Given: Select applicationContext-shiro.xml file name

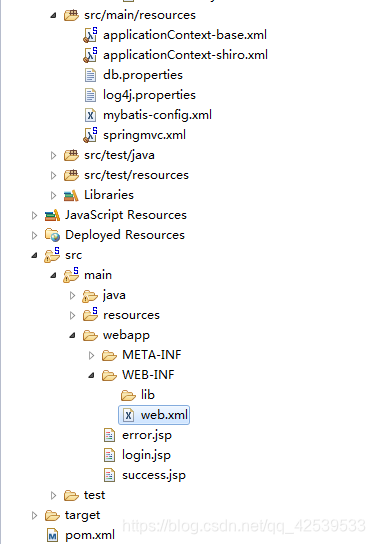Looking at the screenshot, I should [x=185, y=55].
